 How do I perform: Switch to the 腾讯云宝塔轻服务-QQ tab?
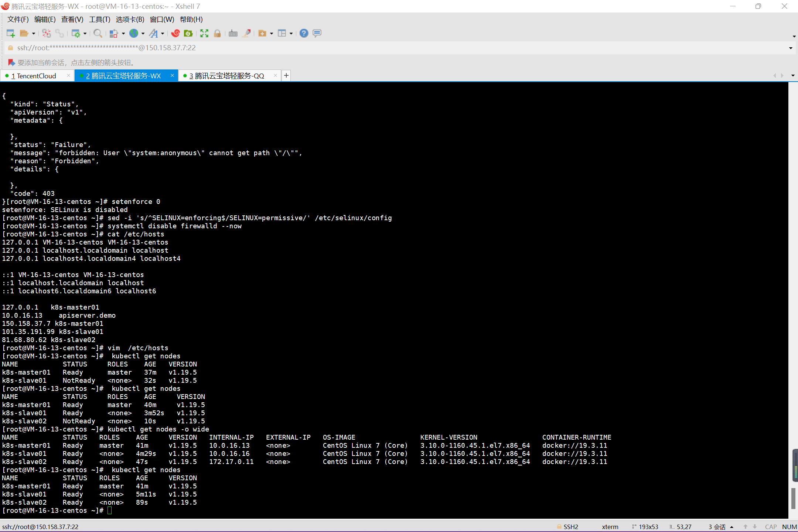tap(229, 75)
